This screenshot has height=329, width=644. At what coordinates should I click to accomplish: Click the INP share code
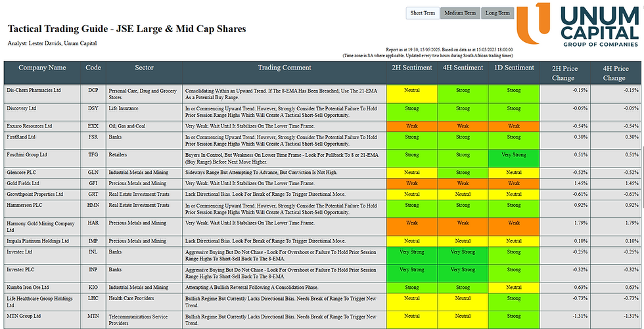click(x=93, y=270)
